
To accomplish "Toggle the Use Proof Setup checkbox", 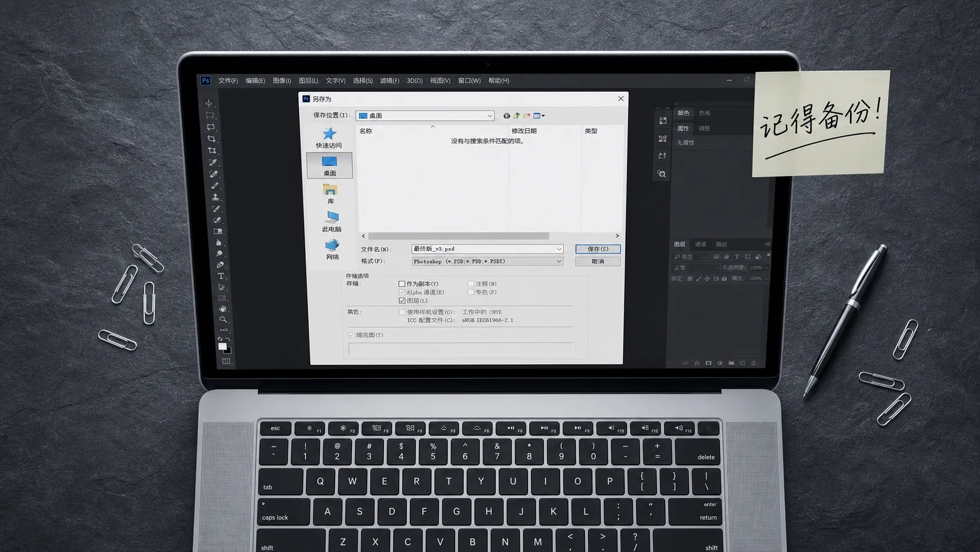I will coord(402,312).
